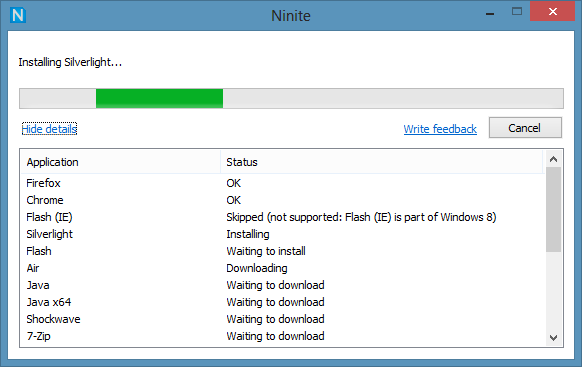Image resolution: width=582 pixels, height=367 pixels.
Task: Open the Write feedback link
Action: (440, 129)
